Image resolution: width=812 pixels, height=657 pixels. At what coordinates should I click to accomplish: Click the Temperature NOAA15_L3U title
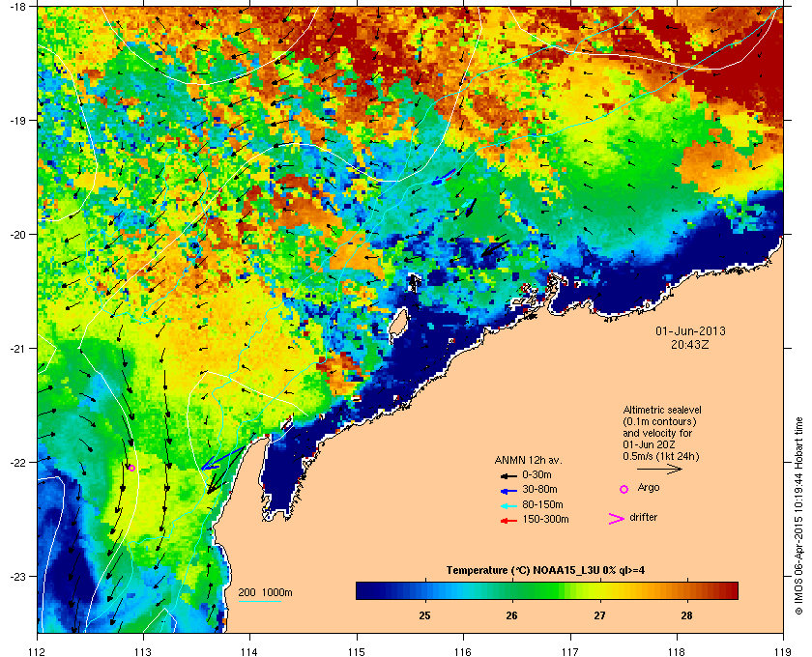tap(545, 571)
